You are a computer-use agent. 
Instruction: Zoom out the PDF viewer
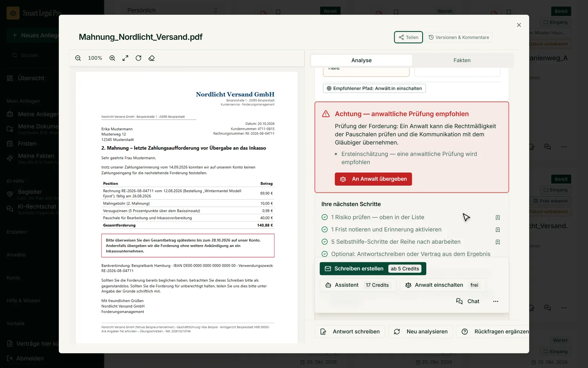click(x=78, y=58)
